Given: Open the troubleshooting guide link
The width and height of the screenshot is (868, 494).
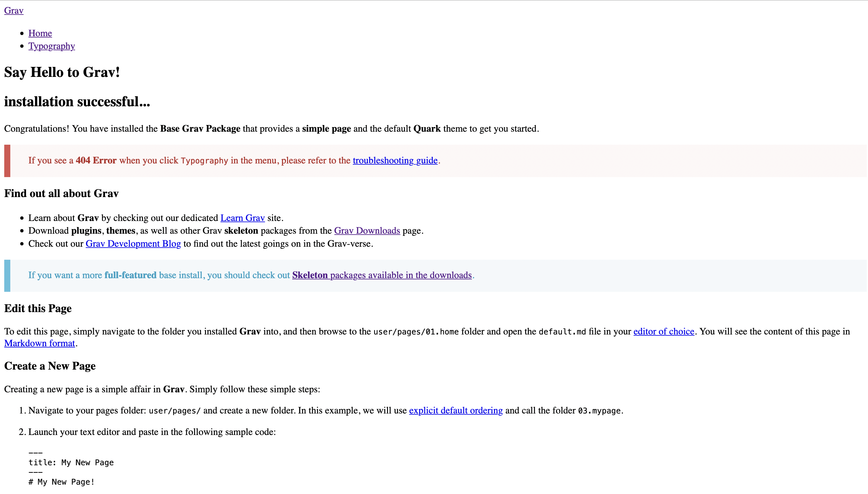Looking at the screenshot, I should pyautogui.click(x=395, y=160).
